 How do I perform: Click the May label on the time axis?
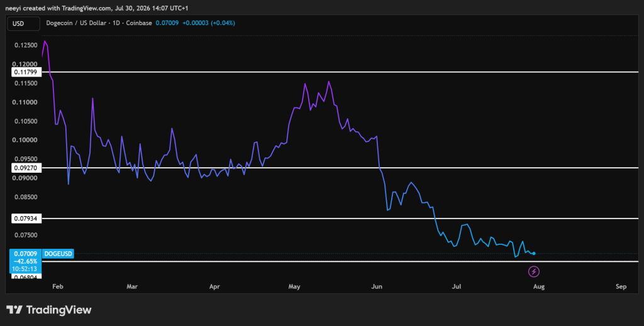294,286
